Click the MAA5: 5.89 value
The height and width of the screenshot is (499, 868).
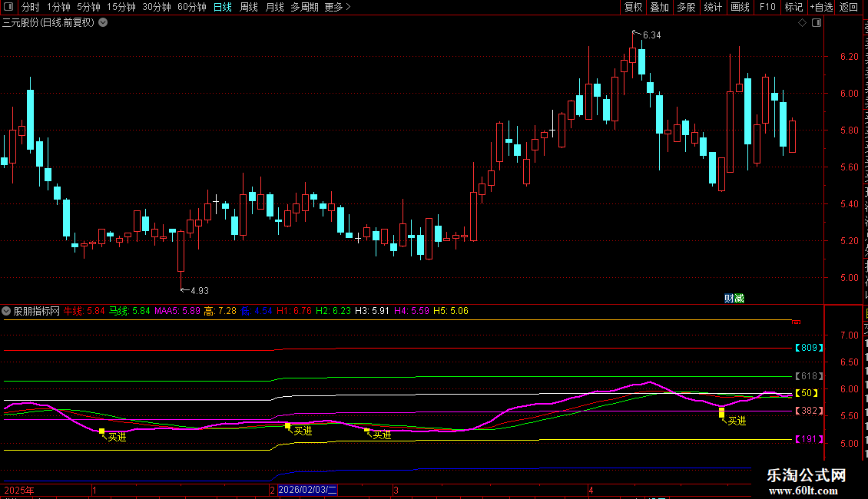tap(177, 311)
